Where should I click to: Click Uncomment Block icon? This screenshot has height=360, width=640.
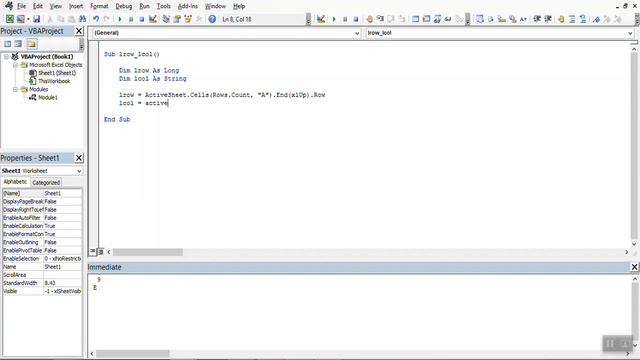click(583, 19)
